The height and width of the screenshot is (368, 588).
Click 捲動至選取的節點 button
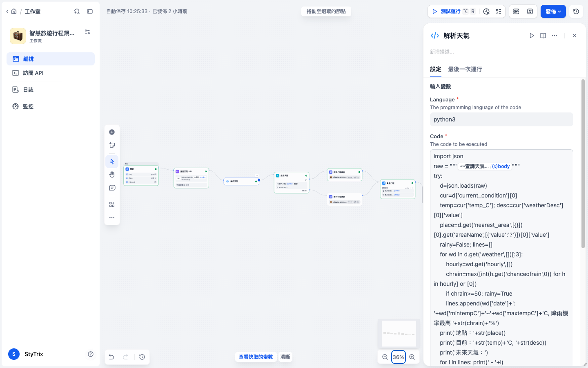pyautogui.click(x=326, y=11)
